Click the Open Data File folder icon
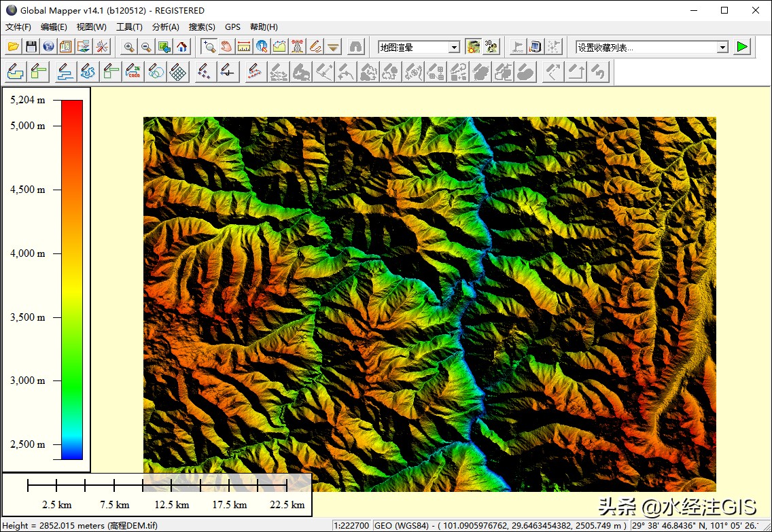The height and width of the screenshot is (532, 772). click(14, 47)
